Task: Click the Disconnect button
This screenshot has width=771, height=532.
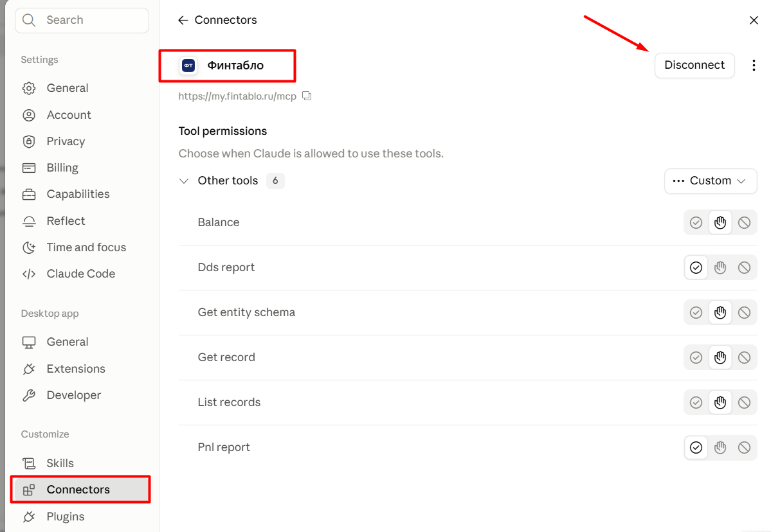Action: pyautogui.click(x=694, y=66)
